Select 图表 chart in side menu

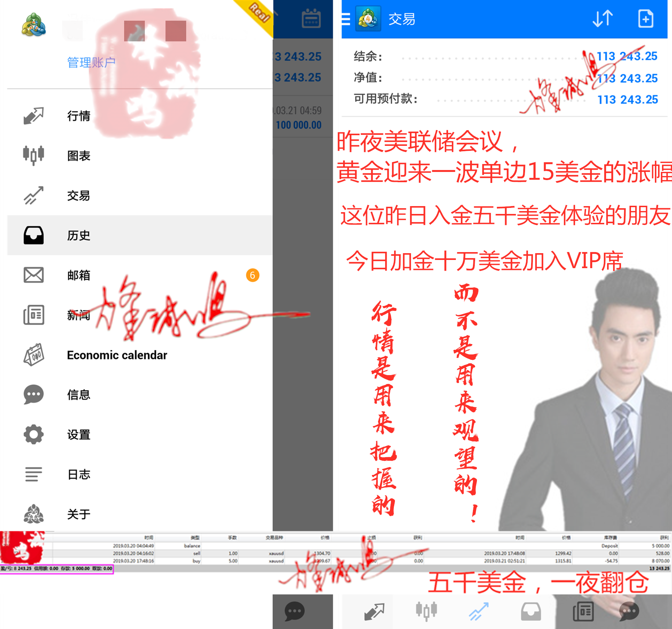[78, 156]
